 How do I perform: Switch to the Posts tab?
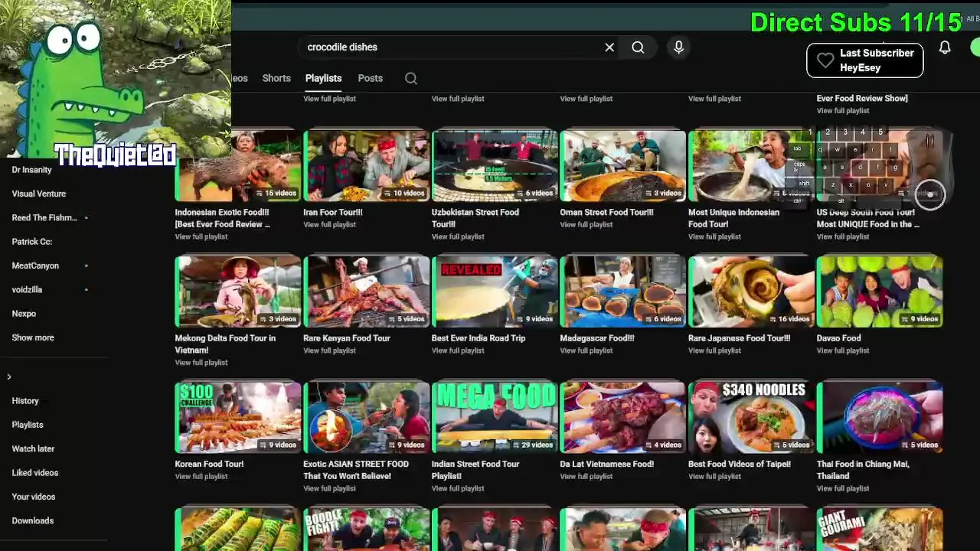pyautogui.click(x=371, y=78)
